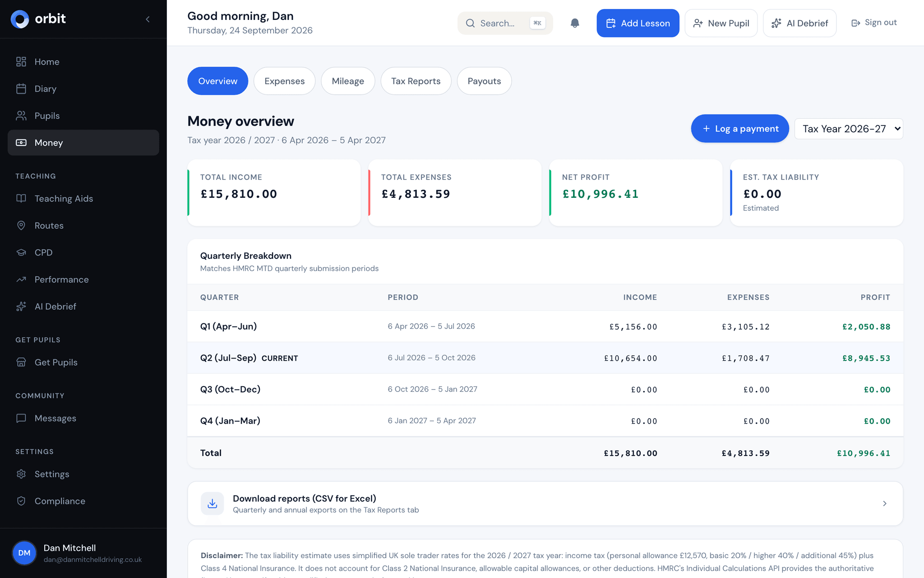Open Get Pupils marketplace
This screenshot has height=578, width=924.
[x=83, y=362]
